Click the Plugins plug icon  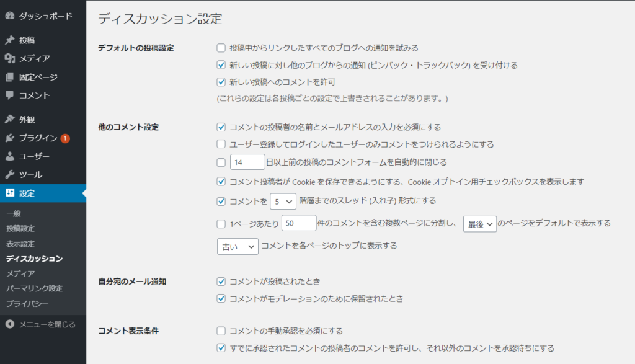coord(9,138)
